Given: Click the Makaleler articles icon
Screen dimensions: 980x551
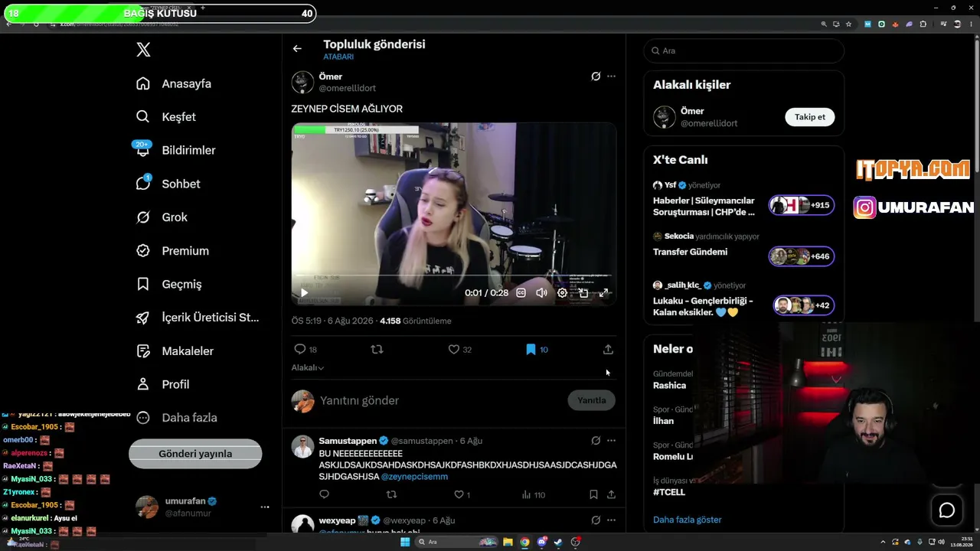Looking at the screenshot, I should [x=143, y=351].
